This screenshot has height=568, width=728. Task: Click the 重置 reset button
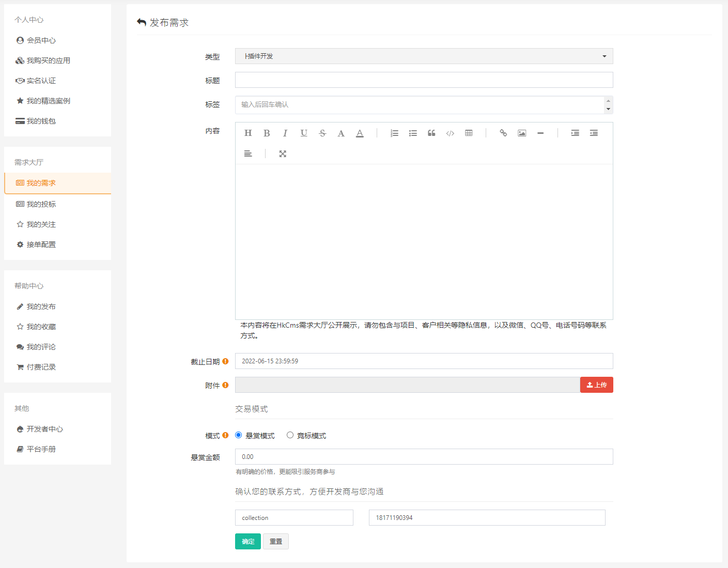(276, 542)
